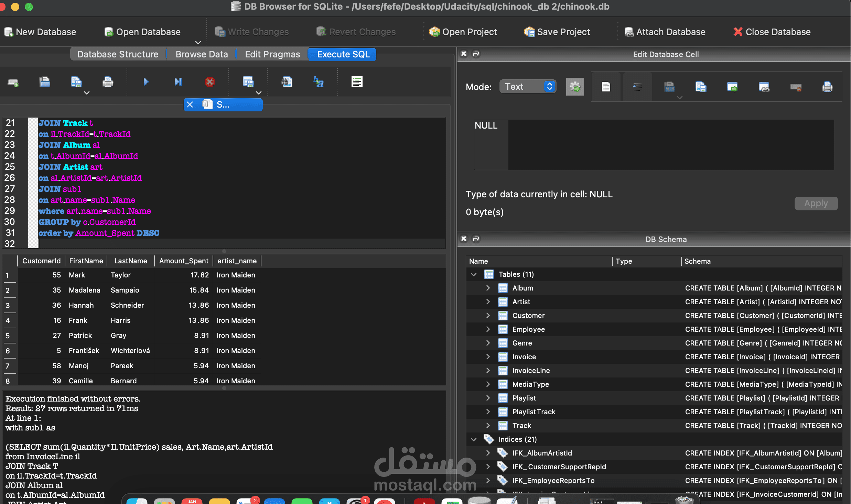The image size is (851, 504).
Task: Click the CustomerId column header
Action: coord(41,261)
